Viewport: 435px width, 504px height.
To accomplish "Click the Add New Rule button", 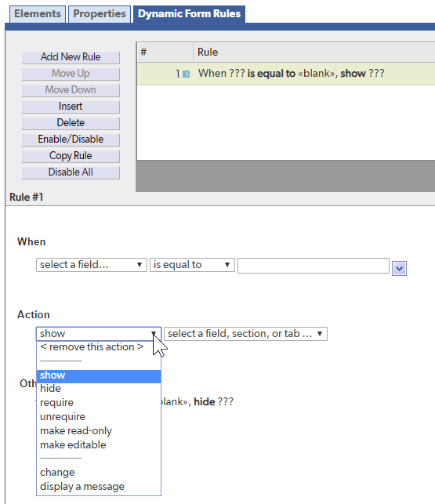I will coord(71,57).
